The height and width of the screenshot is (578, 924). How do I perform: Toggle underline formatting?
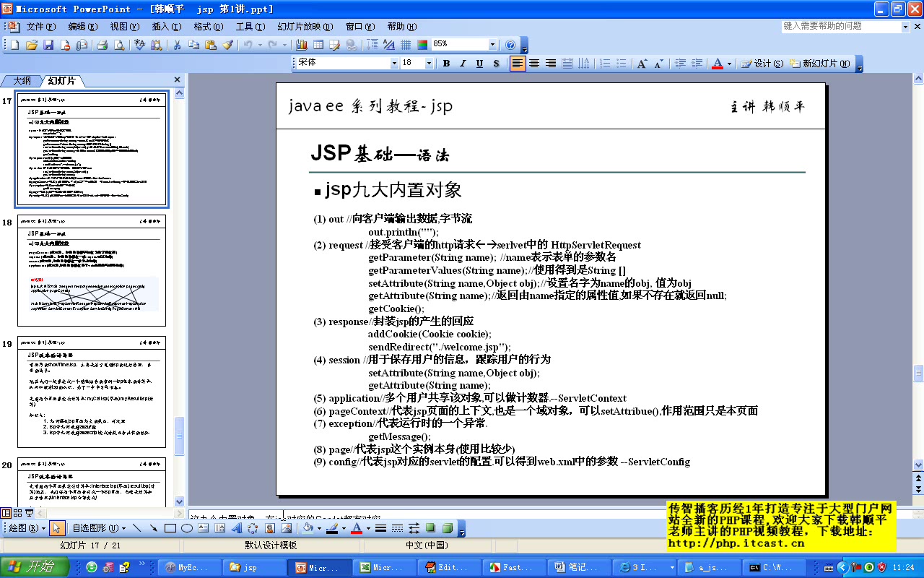(479, 64)
